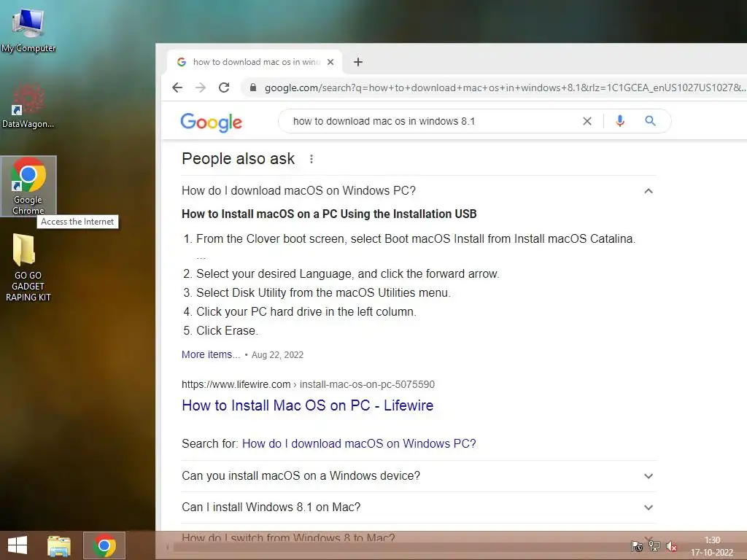Screen dimensions: 747x560
Task: Click the step '5. Click Erase.'
Action: pos(220,330)
